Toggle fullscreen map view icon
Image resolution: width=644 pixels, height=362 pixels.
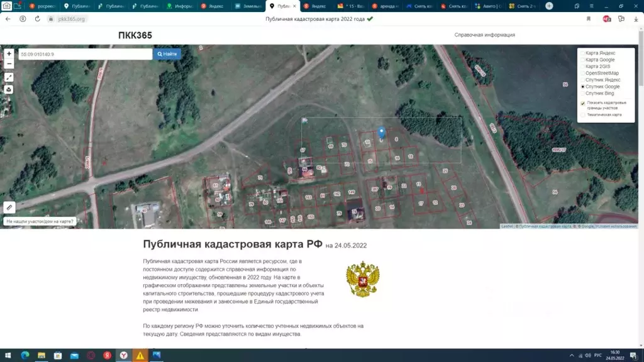click(x=9, y=77)
